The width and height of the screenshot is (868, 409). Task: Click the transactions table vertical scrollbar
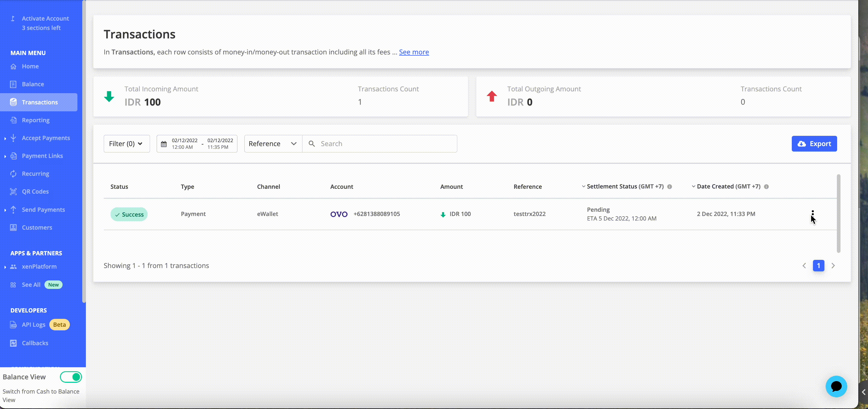[x=838, y=213]
